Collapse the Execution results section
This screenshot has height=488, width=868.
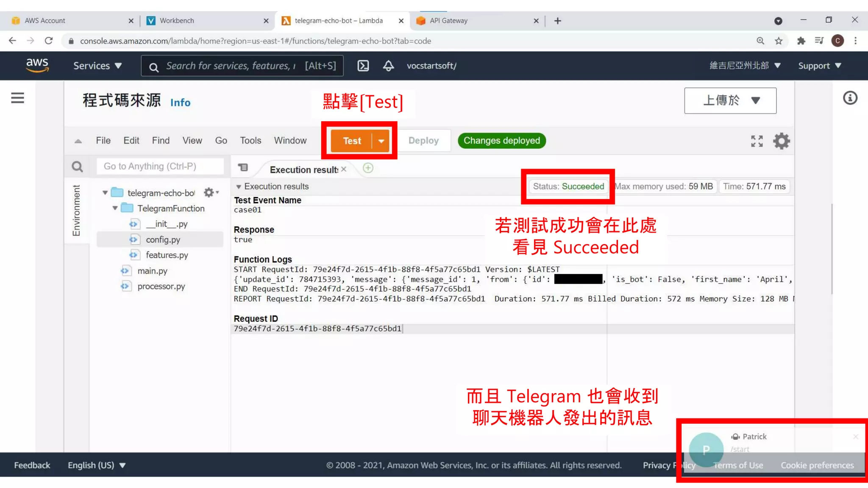pyautogui.click(x=239, y=186)
